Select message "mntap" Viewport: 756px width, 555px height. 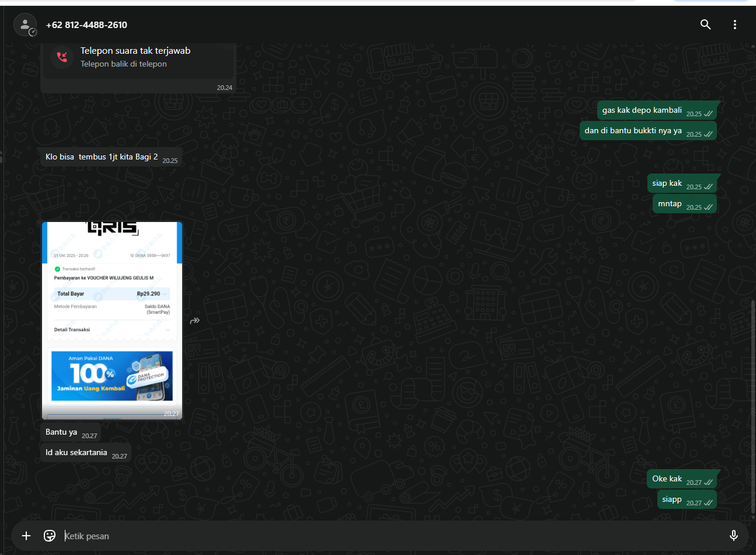click(685, 204)
